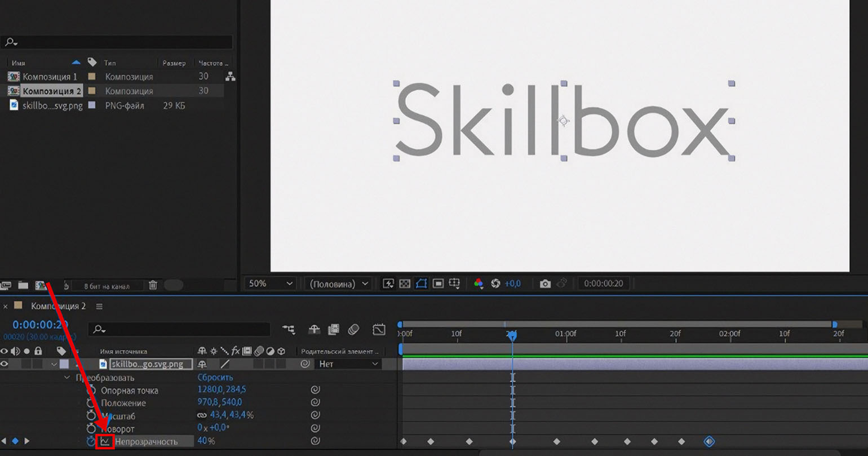Select the Композиция 2 timeline tab

58,306
